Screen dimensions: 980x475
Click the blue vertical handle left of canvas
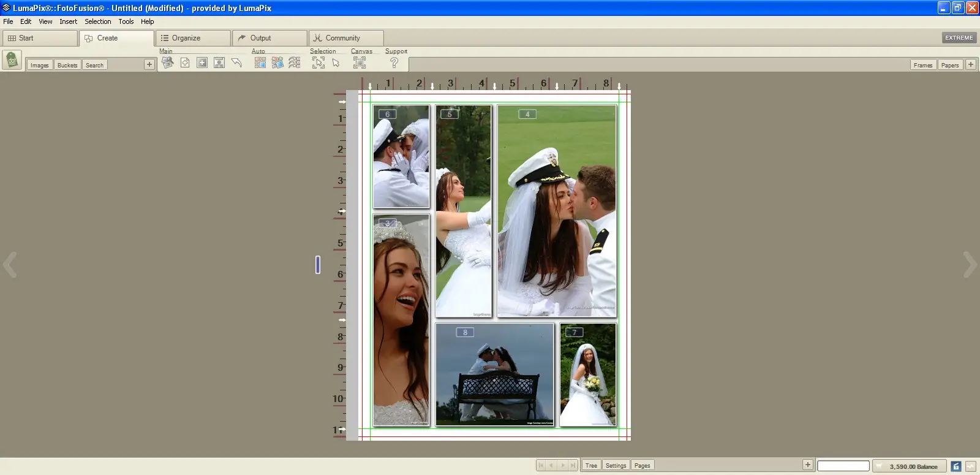click(318, 265)
